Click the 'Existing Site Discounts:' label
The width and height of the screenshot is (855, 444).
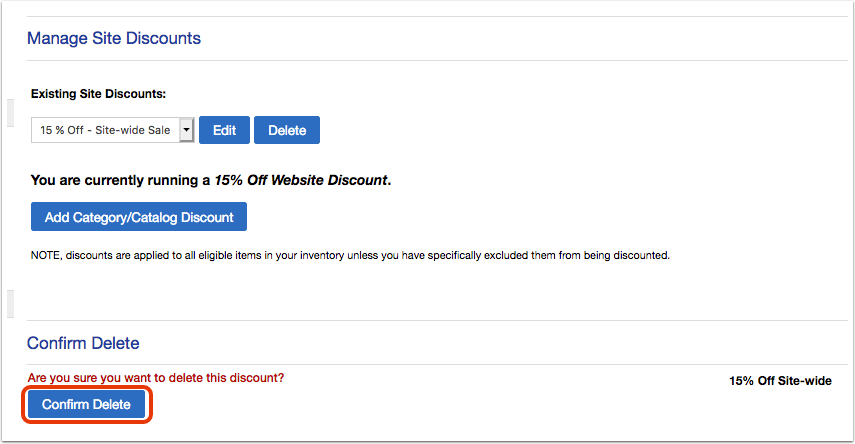click(98, 94)
